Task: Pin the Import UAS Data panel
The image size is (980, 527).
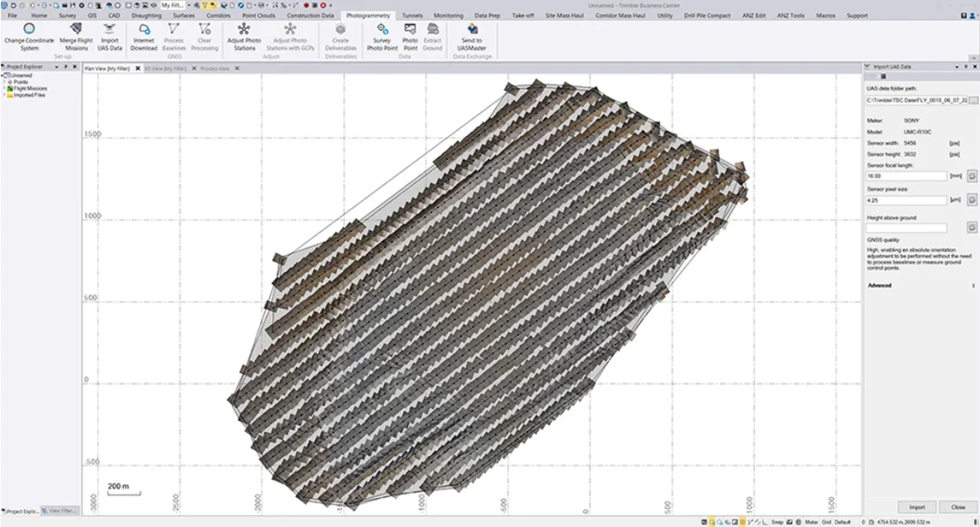Action: pyautogui.click(x=965, y=67)
